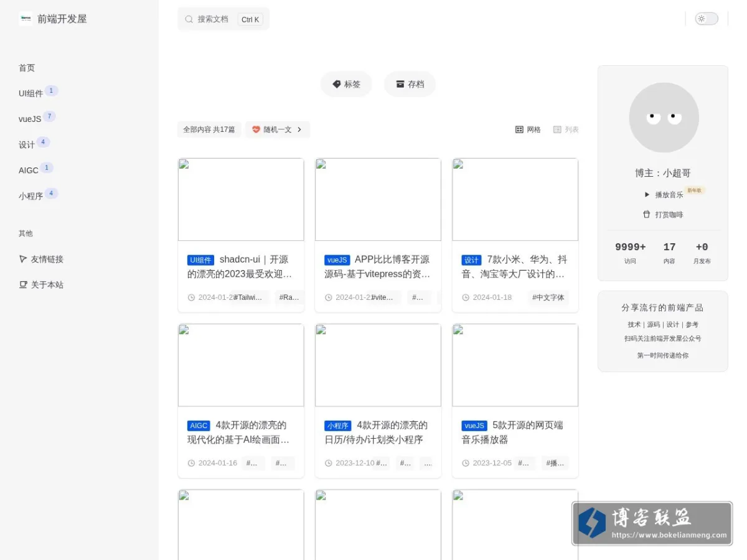Click the #Tailwi... tag on the shadcn-ui card
Image resolution: width=747 pixels, height=560 pixels.
click(x=250, y=297)
